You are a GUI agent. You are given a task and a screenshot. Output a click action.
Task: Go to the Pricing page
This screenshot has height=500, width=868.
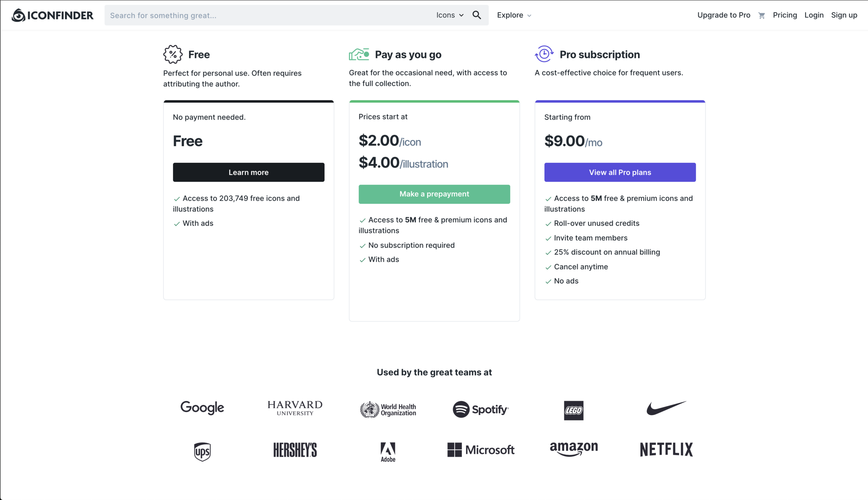[x=785, y=15]
